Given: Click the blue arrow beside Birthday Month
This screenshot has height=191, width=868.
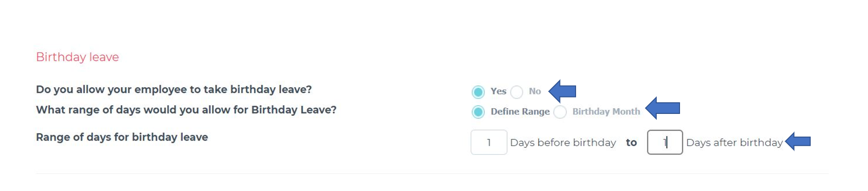Looking at the screenshot, I should (x=663, y=108).
